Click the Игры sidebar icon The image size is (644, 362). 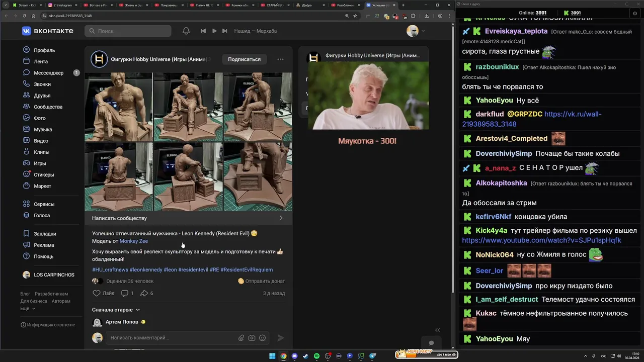pyautogui.click(x=27, y=163)
